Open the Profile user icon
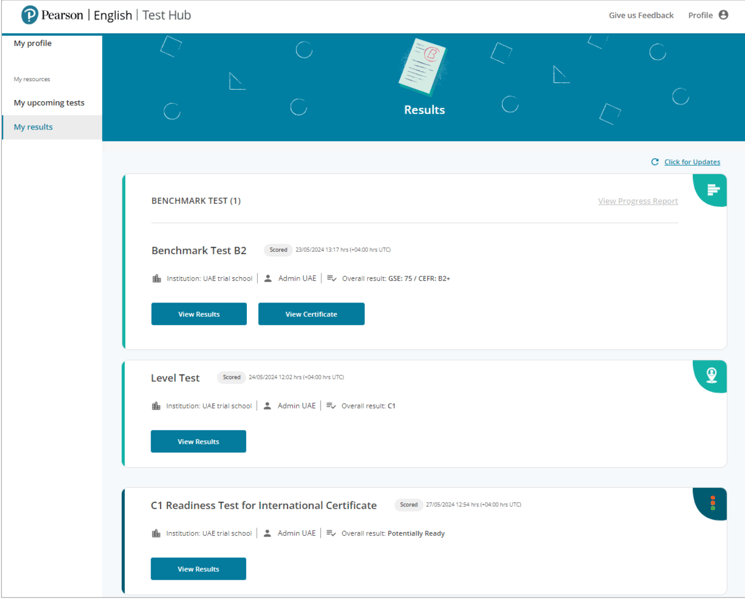This screenshot has height=600, width=745. tap(723, 15)
